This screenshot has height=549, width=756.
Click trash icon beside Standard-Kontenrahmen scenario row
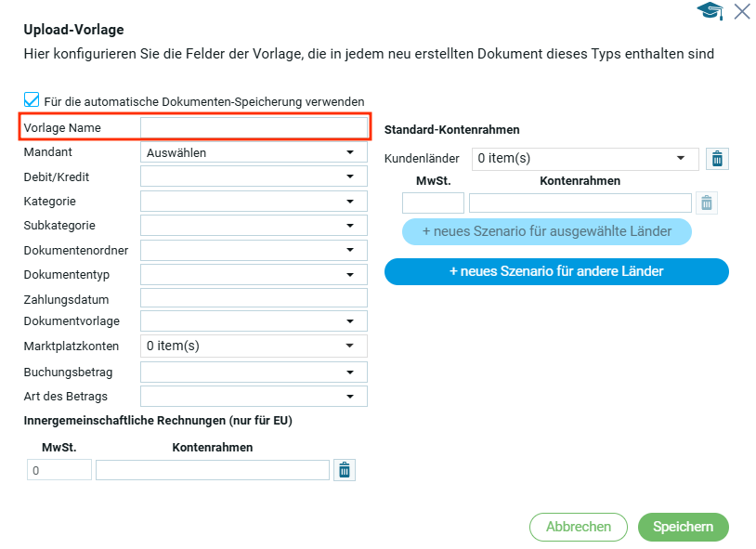pyautogui.click(x=707, y=203)
